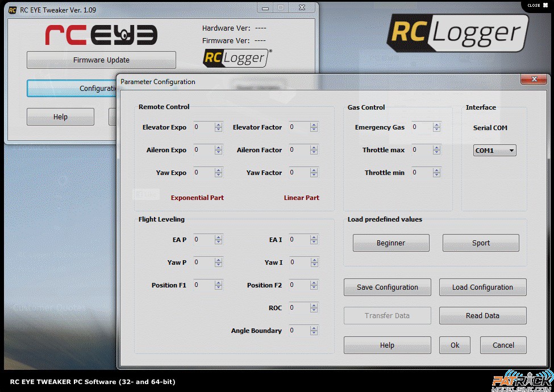The width and height of the screenshot is (554, 392).
Task: Adjust the Yaw Factor spinner arrows
Action: 314,172
